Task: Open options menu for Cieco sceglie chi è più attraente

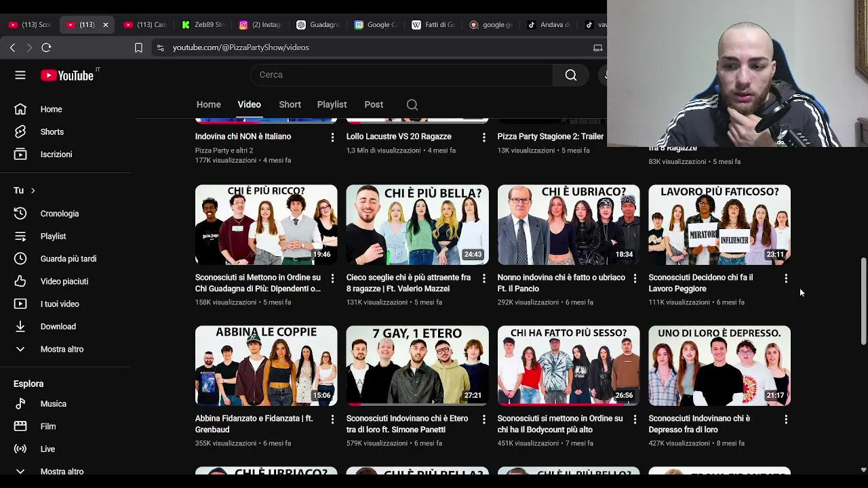Action: [x=484, y=279]
